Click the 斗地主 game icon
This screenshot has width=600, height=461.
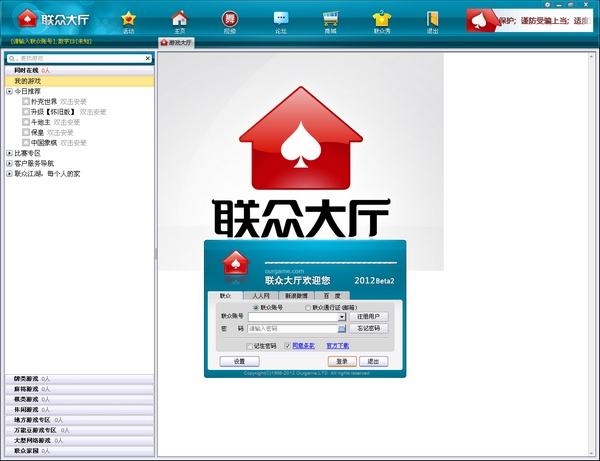[x=26, y=122]
